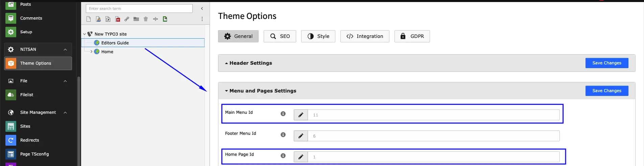Open the Setup module icon
Viewport: 644px width, 166px height.
click(x=11, y=32)
